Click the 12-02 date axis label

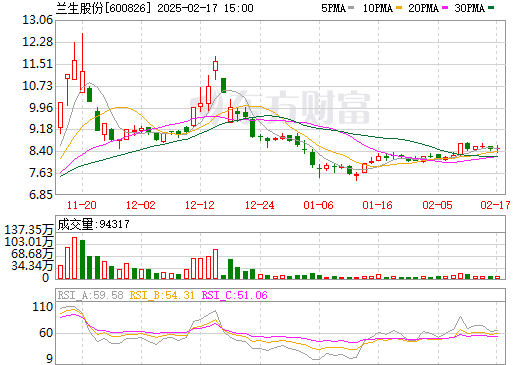(x=141, y=205)
